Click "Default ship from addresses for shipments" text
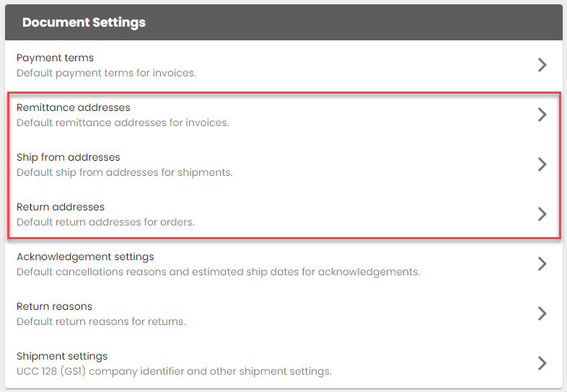This screenshot has width=567, height=392. point(124,172)
